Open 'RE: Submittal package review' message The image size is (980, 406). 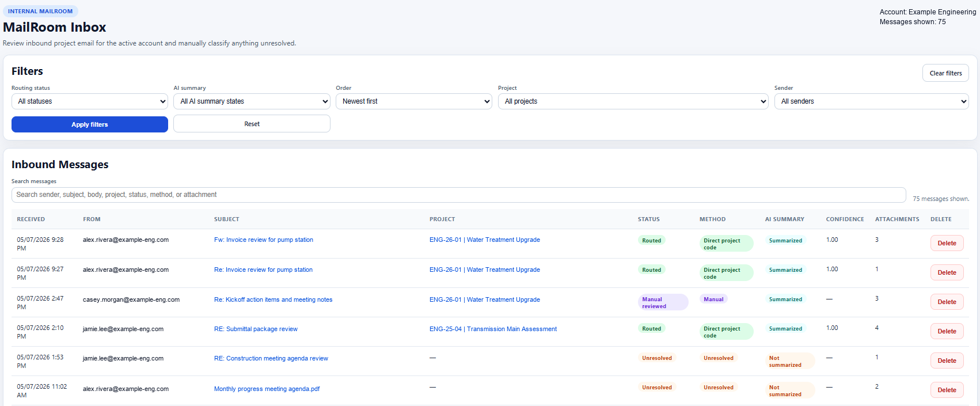256,329
